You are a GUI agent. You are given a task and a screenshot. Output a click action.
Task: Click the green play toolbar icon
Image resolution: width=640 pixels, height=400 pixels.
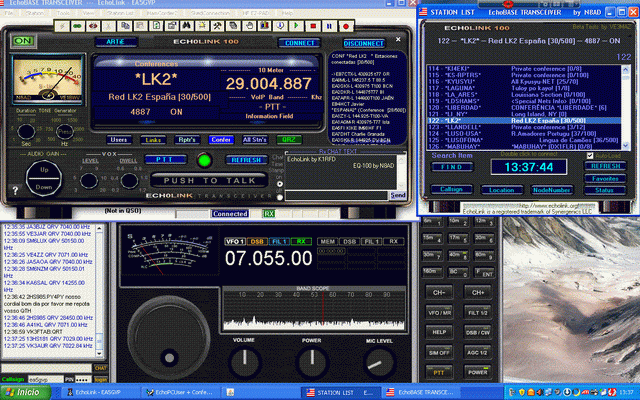coord(296,27)
